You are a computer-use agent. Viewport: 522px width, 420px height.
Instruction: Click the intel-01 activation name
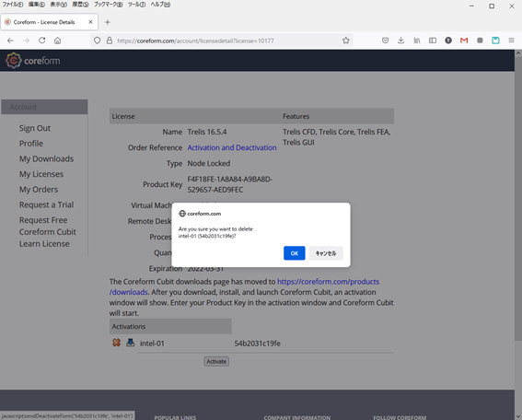point(152,344)
